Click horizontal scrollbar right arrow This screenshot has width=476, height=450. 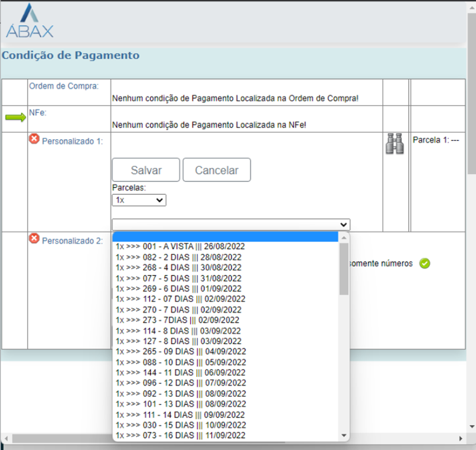coord(460,438)
